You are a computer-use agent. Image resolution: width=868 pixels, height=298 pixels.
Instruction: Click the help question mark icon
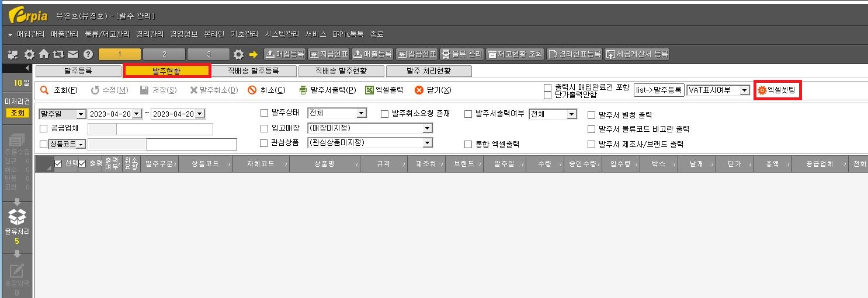88,54
